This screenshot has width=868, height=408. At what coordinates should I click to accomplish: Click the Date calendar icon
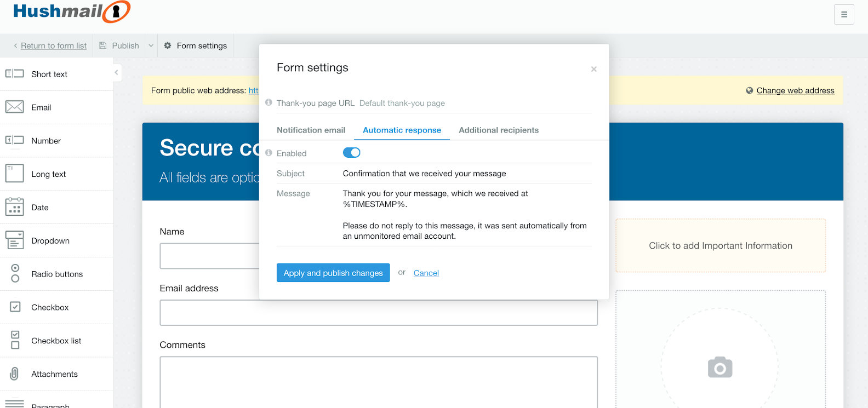pyautogui.click(x=15, y=207)
